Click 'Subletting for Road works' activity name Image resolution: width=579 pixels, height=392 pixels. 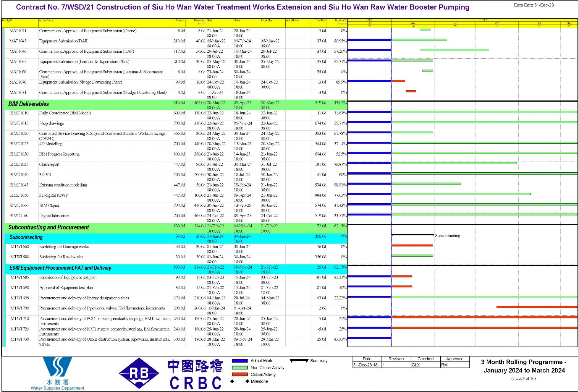pyautogui.click(x=61, y=257)
